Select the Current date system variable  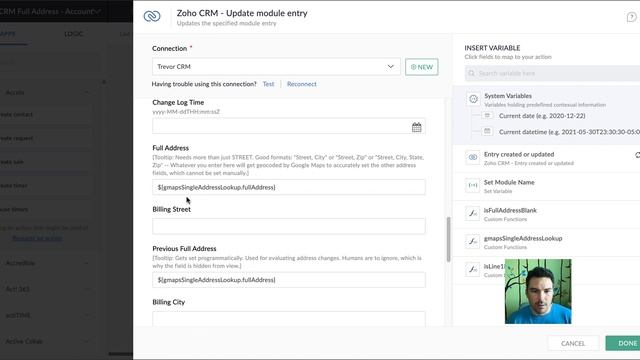click(x=542, y=116)
